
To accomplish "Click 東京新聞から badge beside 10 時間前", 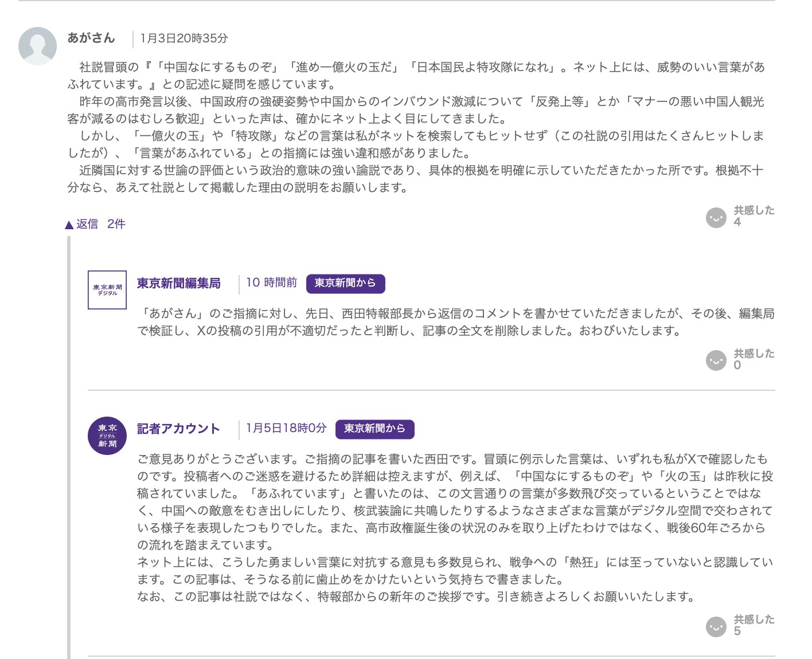I will click(x=345, y=283).
